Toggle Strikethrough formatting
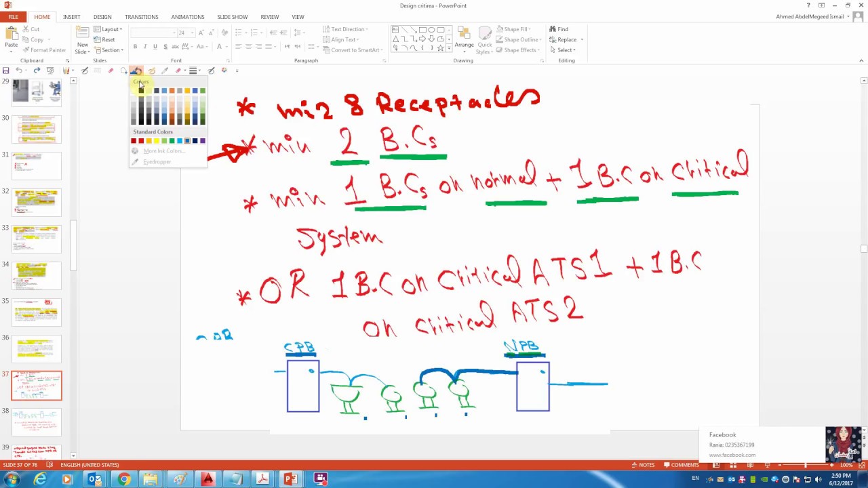 [176, 47]
